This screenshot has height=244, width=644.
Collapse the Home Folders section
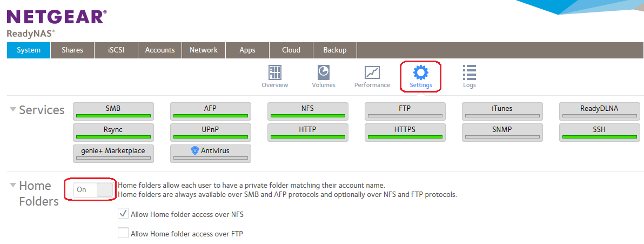tap(13, 185)
